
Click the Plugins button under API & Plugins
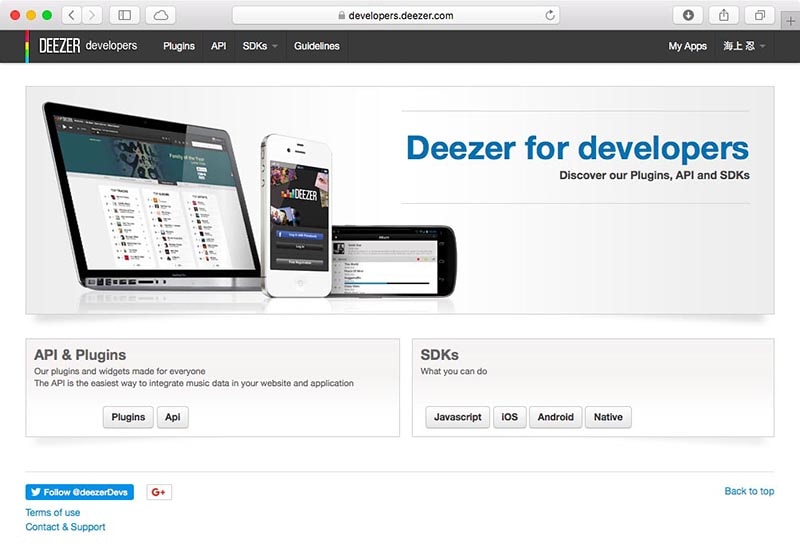[x=128, y=417]
